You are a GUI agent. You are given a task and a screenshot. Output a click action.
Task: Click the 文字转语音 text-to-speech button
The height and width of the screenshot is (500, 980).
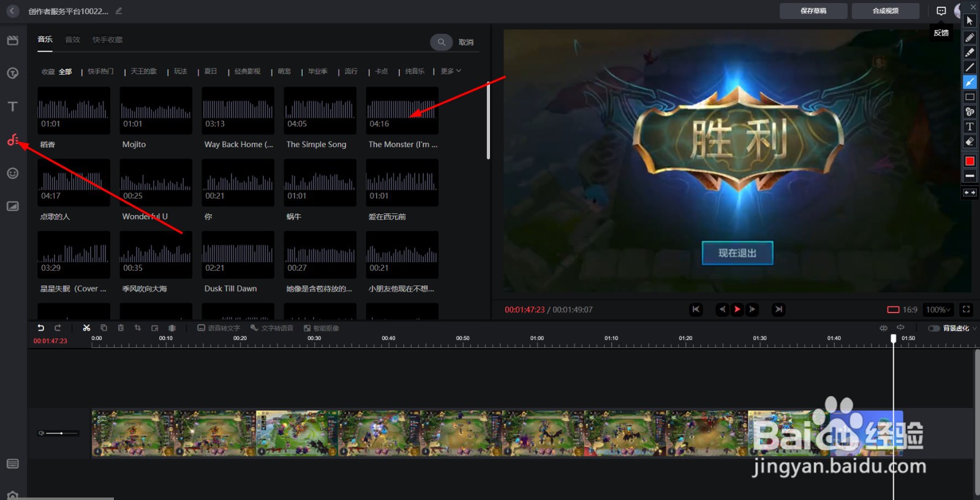pos(272,328)
